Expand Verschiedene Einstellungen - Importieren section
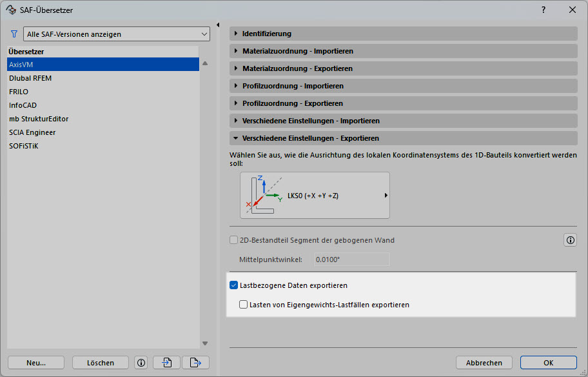 click(404, 121)
